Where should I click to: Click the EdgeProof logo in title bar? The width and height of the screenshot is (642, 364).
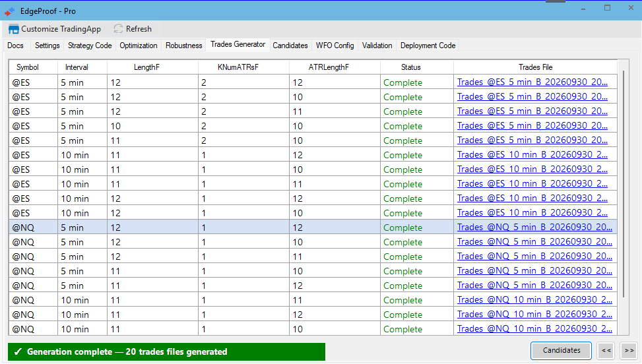[x=9, y=11]
